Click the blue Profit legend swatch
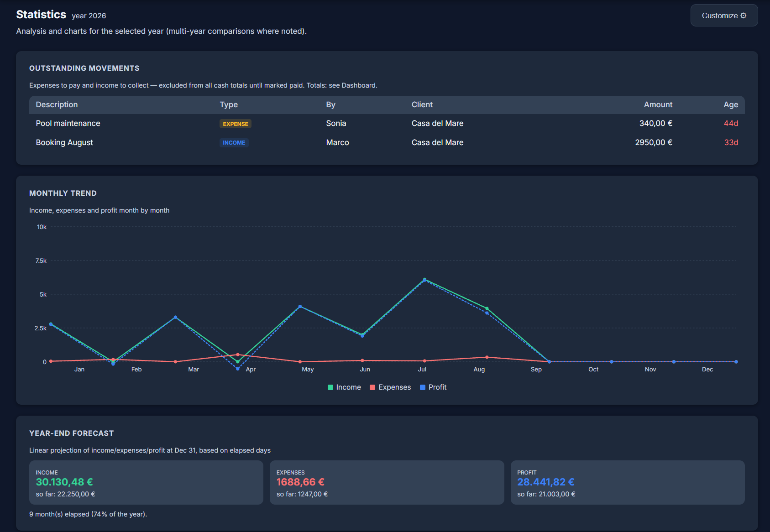The image size is (770, 532). tap(423, 387)
